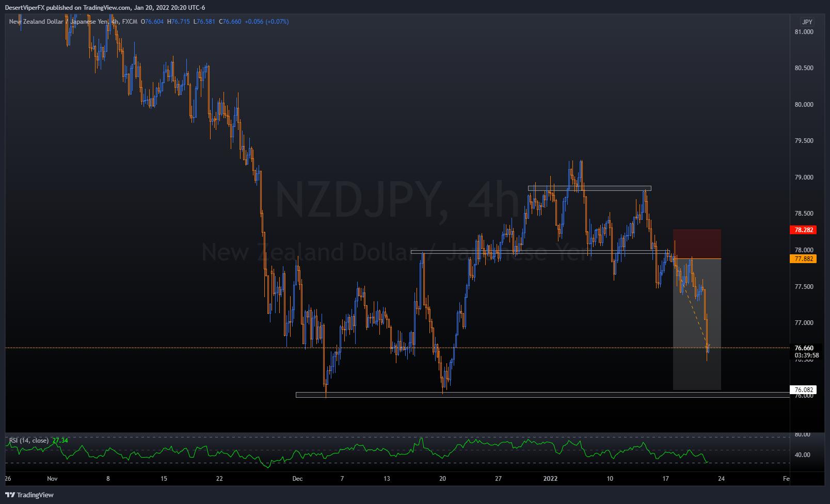Viewport: 830px width, 504px height.
Task: Click the open value O76.604
Action: coord(152,22)
